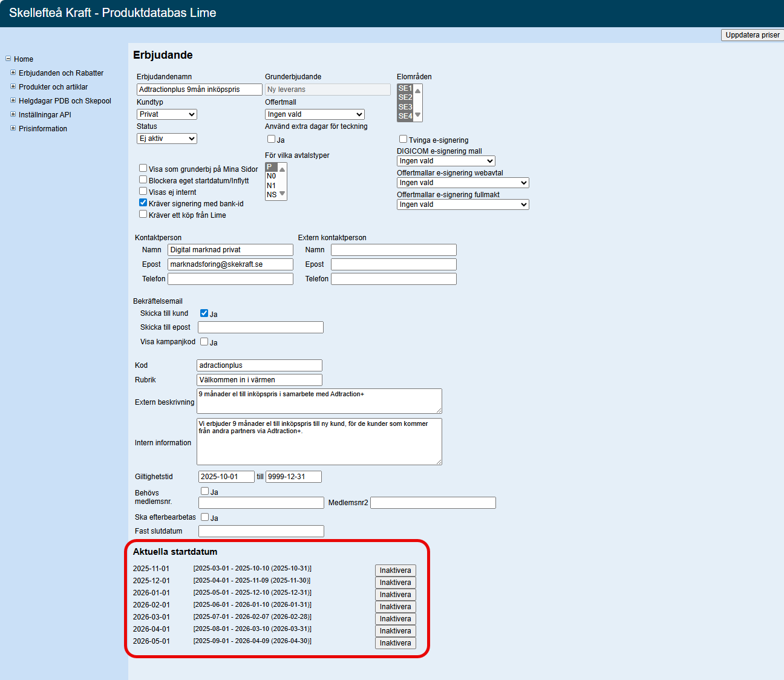
Task: Click plus icon beside Inställningar API
Action: click(13, 114)
